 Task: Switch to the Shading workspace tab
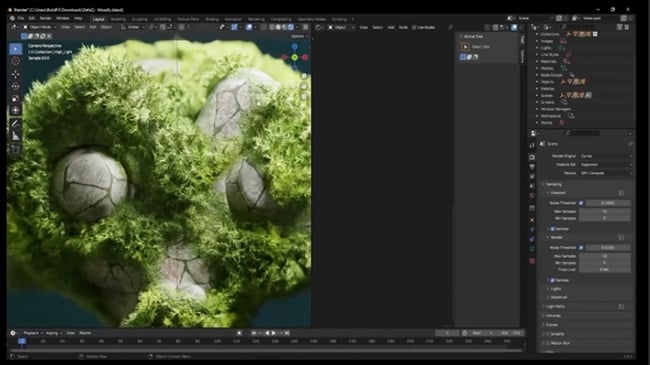(212, 19)
